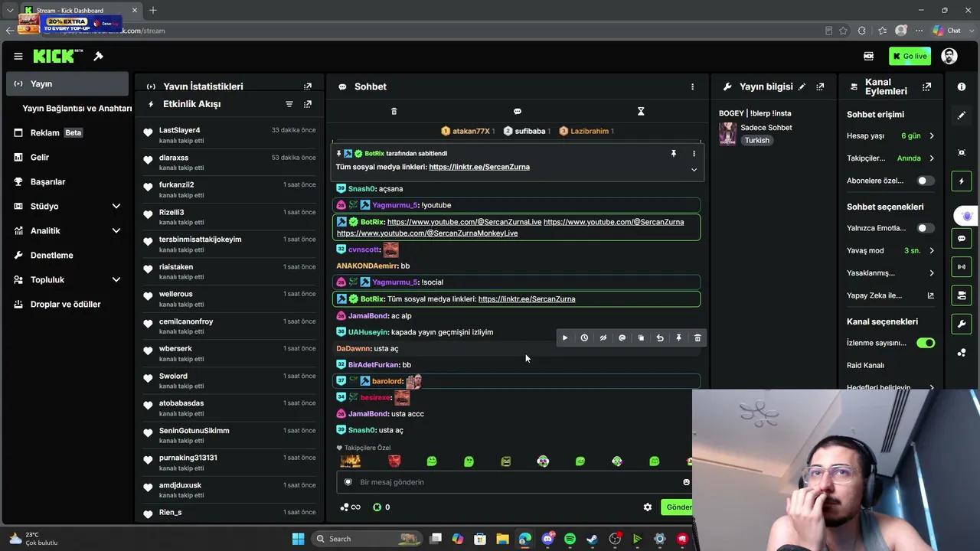Click the chat bubble icon in Sohbet toolbar
Screen dimensions: 980x551
point(518,112)
